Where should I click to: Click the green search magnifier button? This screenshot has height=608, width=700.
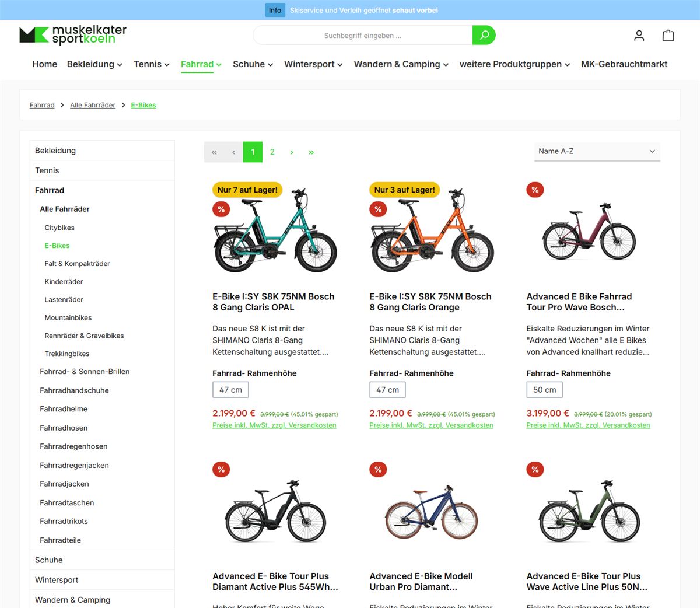[484, 35]
